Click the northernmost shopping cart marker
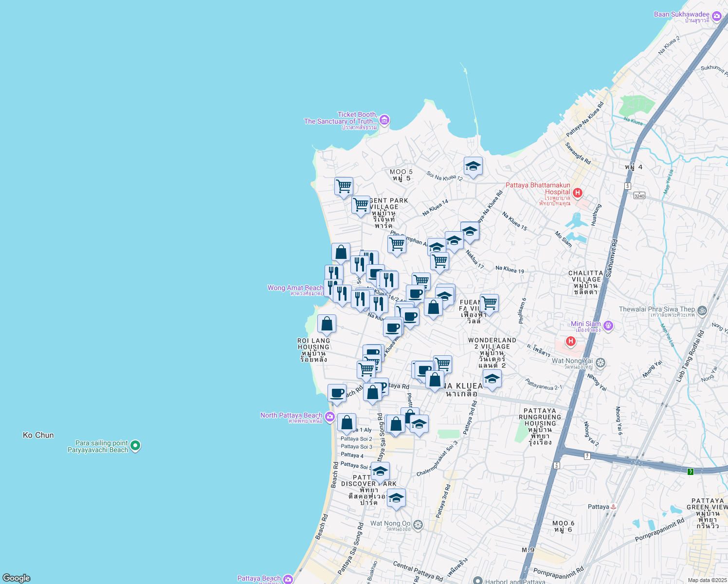Screen dimensions: 728x584 click(x=344, y=186)
